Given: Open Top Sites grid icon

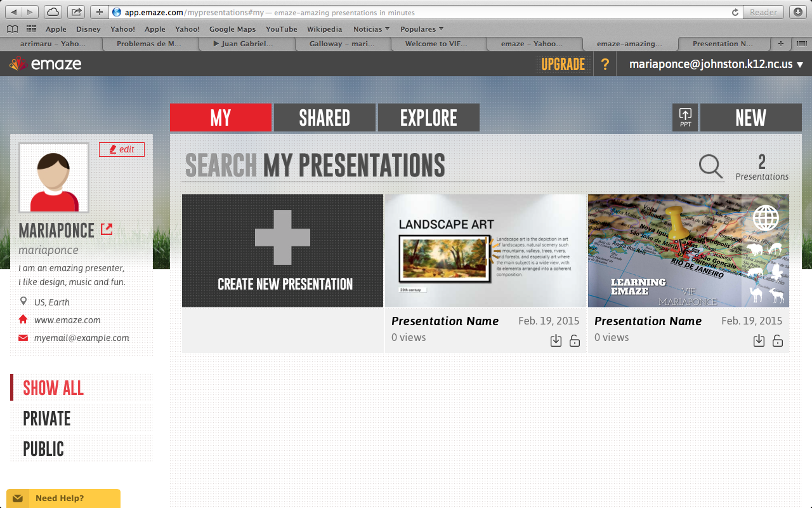Looking at the screenshot, I should pyautogui.click(x=32, y=29).
